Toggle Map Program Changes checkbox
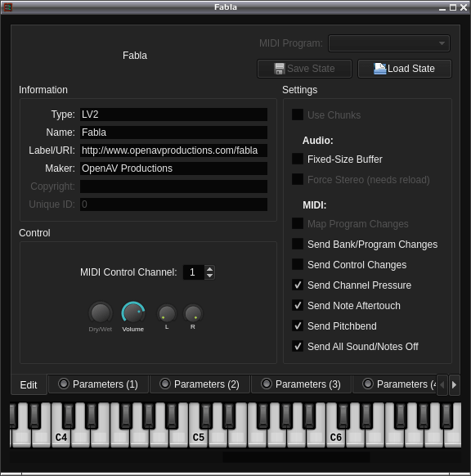Screen dimensions: 471x476 point(298,224)
